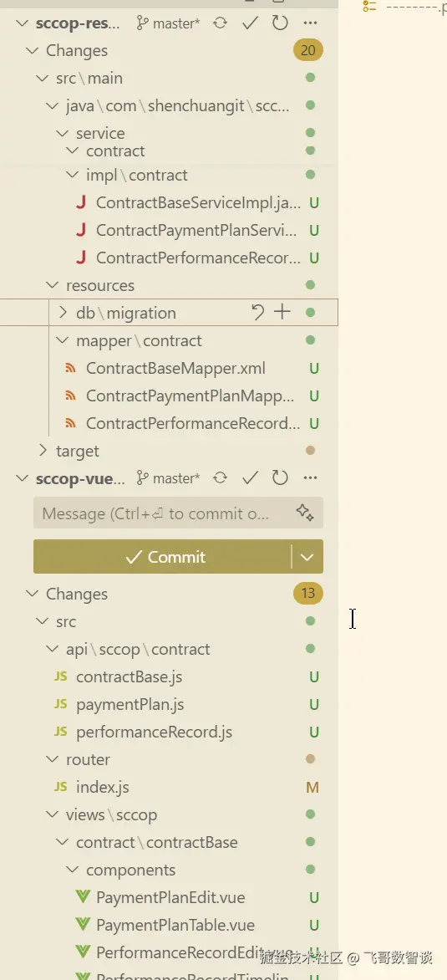Open modified index.js under router
The image size is (447, 980).
pyautogui.click(x=103, y=788)
